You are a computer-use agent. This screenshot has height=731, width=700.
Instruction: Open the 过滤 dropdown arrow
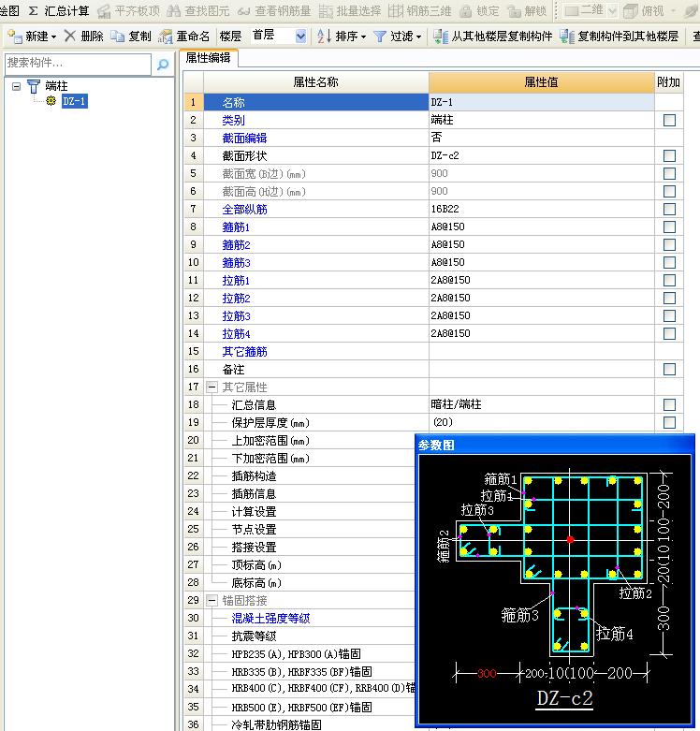(x=418, y=37)
